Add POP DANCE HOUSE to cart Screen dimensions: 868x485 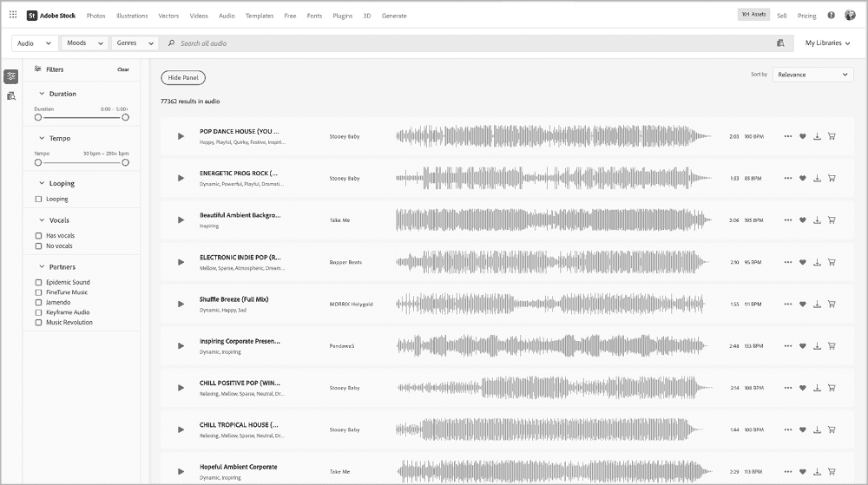coord(832,136)
